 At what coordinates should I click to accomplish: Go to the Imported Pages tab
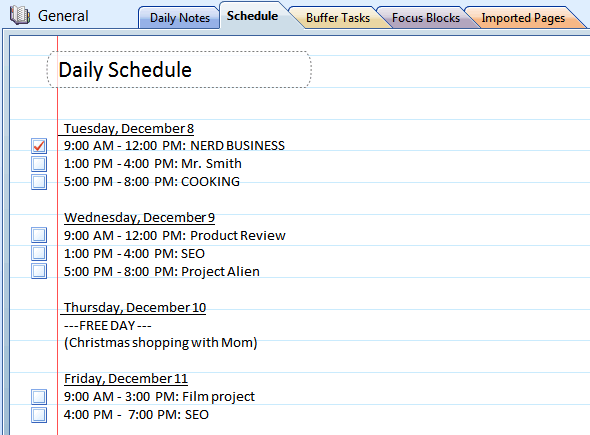(x=523, y=18)
